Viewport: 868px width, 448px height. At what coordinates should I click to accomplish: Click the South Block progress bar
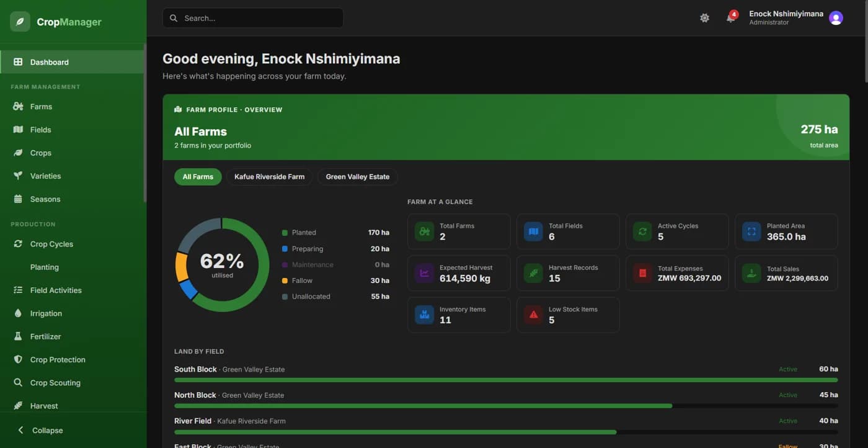point(506,380)
